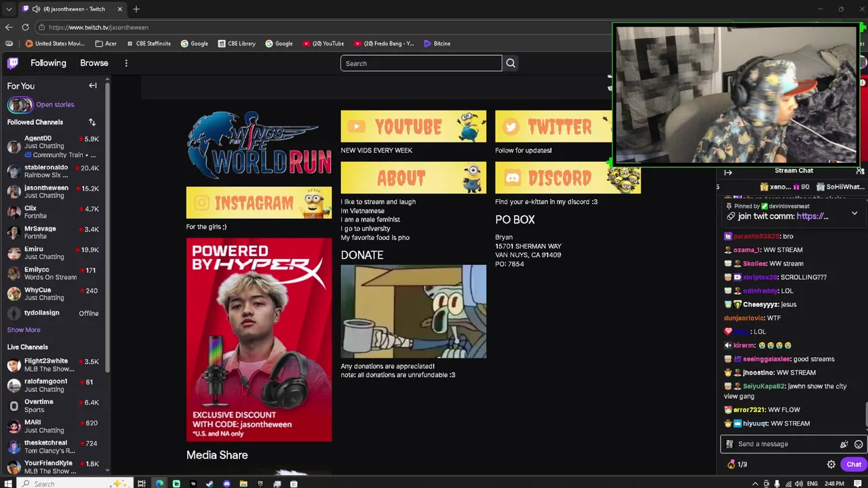This screenshot has height=488, width=868.
Task: Open chat community users icon
Action: tap(860, 171)
